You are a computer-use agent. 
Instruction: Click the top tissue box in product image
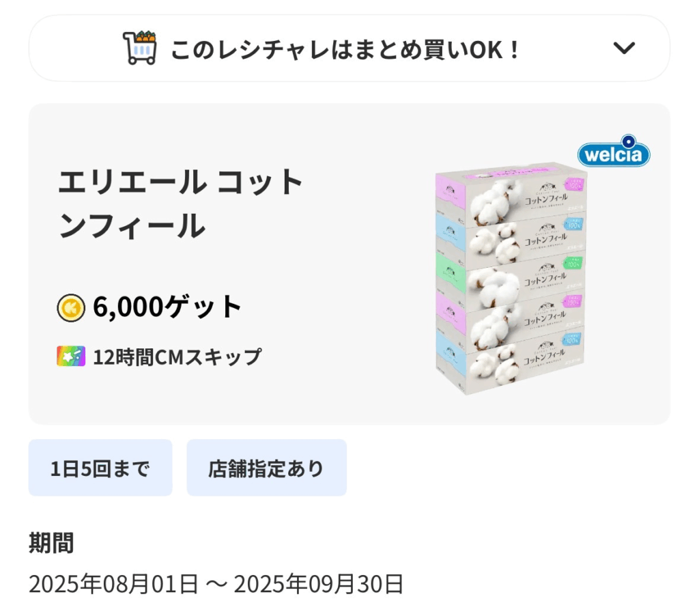[511, 188]
